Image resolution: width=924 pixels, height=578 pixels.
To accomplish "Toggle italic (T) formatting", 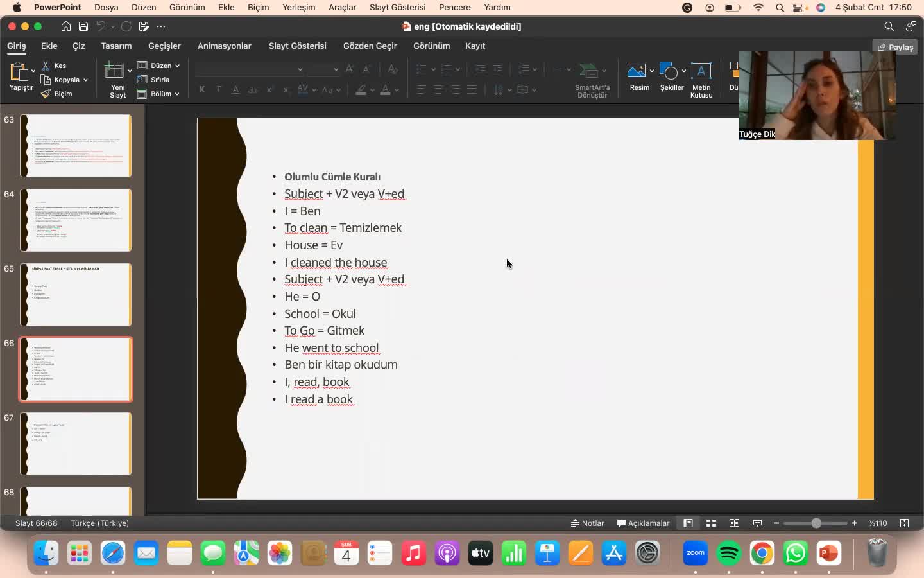I will pyautogui.click(x=219, y=90).
